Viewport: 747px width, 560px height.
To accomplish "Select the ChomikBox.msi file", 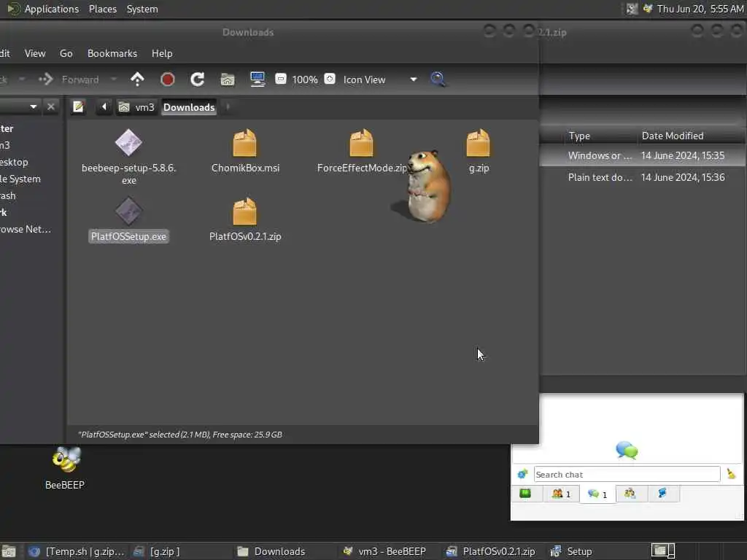I will (x=245, y=151).
